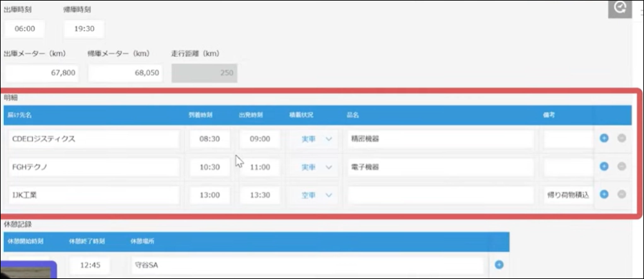The height and width of the screenshot is (279, 644).
Task: Add a row after IJK工業 entry
Action: pos(603,194)
